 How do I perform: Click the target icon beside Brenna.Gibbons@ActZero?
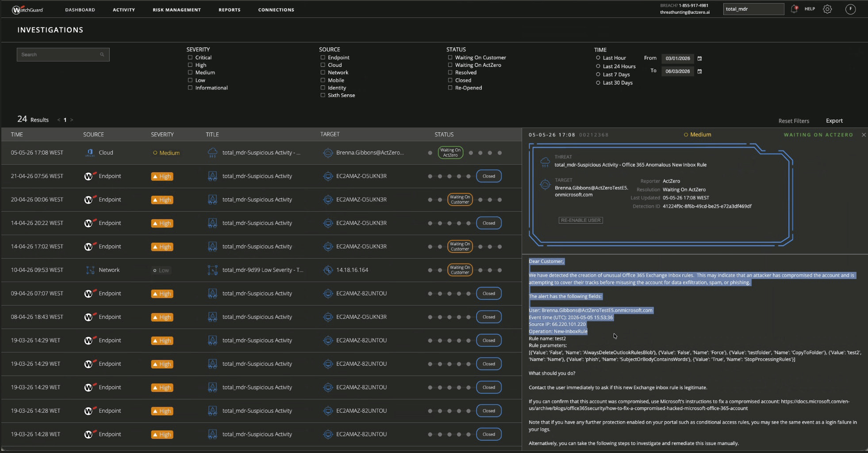click(x=328, y=153)
